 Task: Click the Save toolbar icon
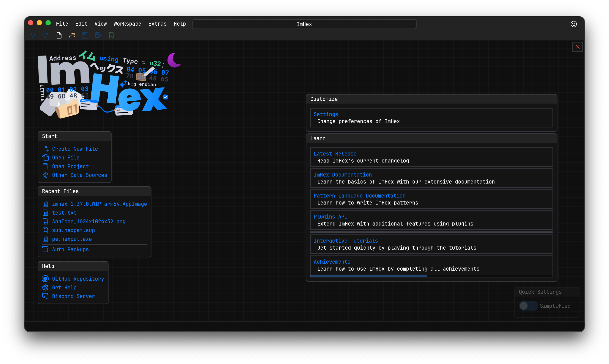tap(85, 35)
